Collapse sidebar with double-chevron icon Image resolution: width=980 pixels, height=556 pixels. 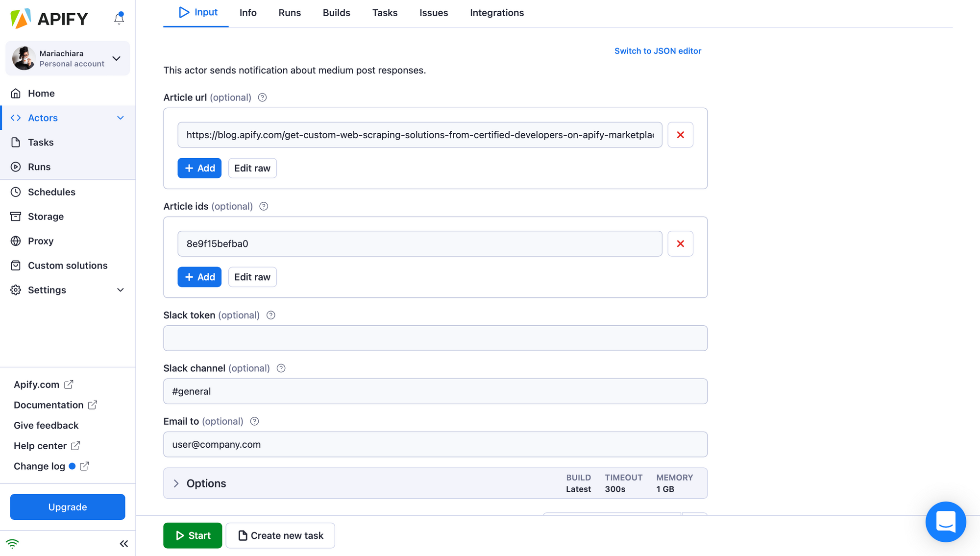tap(123, 544)
